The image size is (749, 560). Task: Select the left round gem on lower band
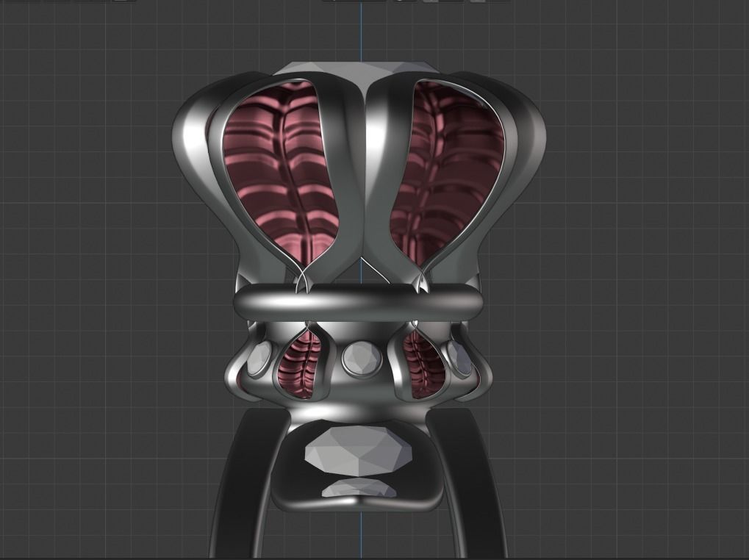pyautogui.click(x=259, y=359)
